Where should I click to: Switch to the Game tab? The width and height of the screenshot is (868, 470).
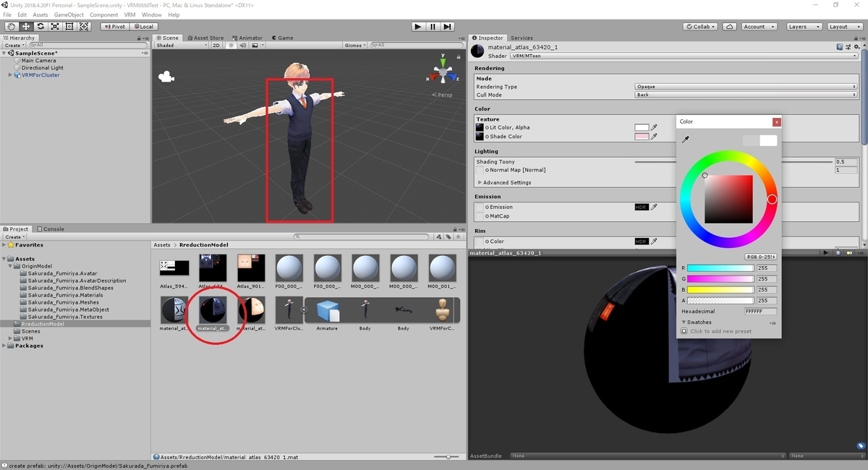[283, 38]
